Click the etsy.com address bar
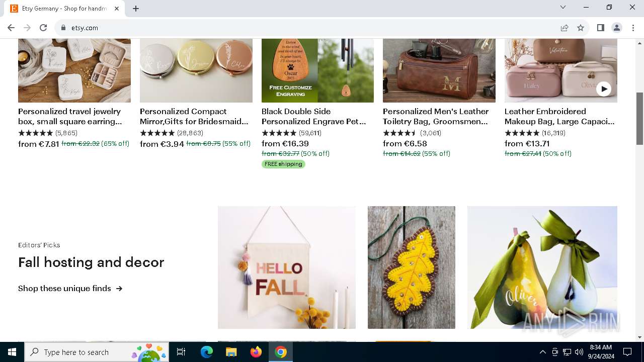This screenshot has height=362, width=644. tap(302, 28)
